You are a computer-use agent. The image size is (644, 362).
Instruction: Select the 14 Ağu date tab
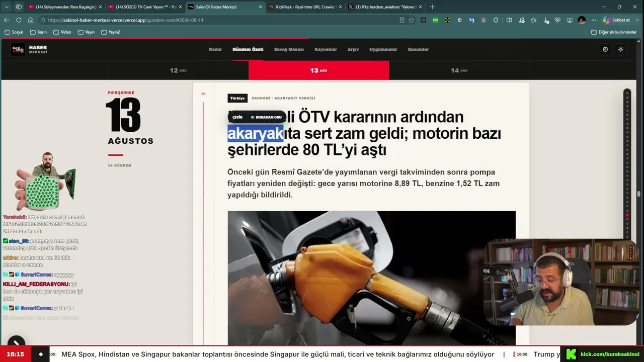point(459,70)
